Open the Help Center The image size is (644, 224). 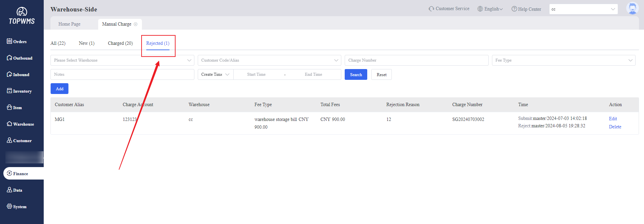[x=526, y=9]
